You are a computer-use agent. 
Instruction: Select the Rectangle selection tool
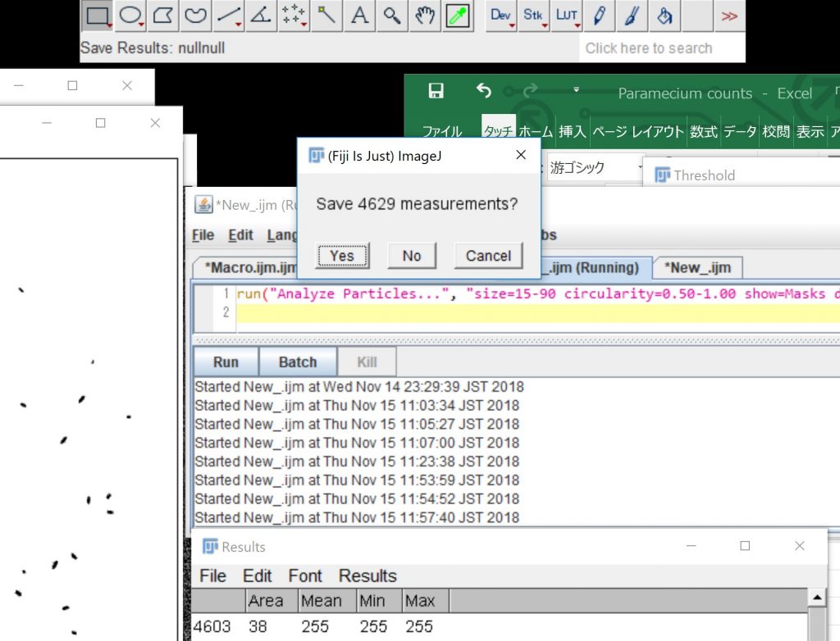coord(97,16)
